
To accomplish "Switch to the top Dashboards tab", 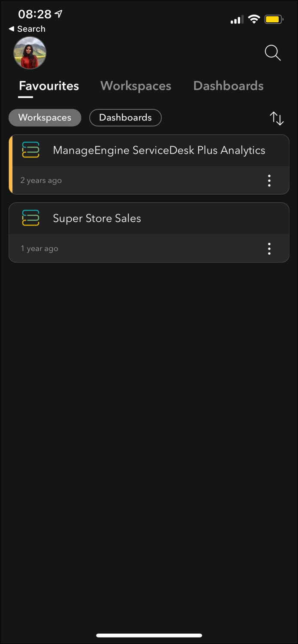I will 228,86.
